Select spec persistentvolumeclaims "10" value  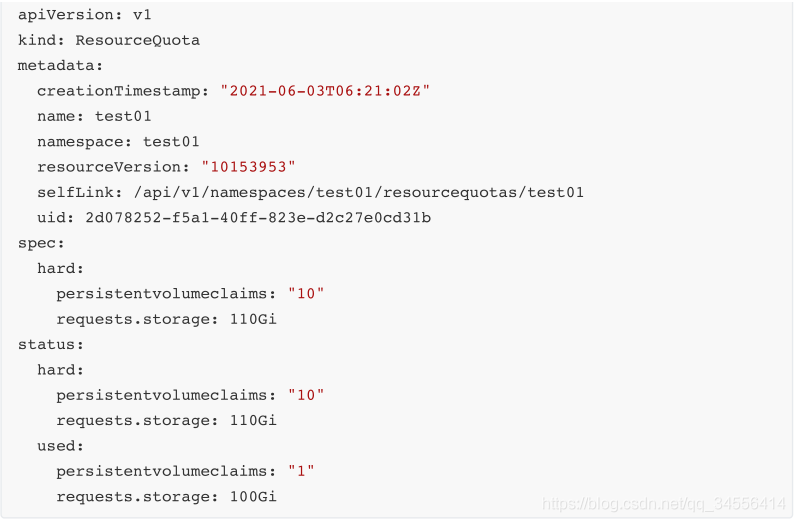click(306, 294)
